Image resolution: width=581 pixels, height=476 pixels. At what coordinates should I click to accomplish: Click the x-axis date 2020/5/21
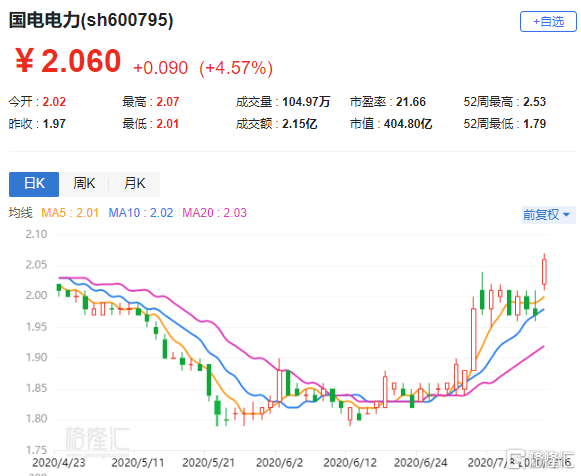(209, 463)
